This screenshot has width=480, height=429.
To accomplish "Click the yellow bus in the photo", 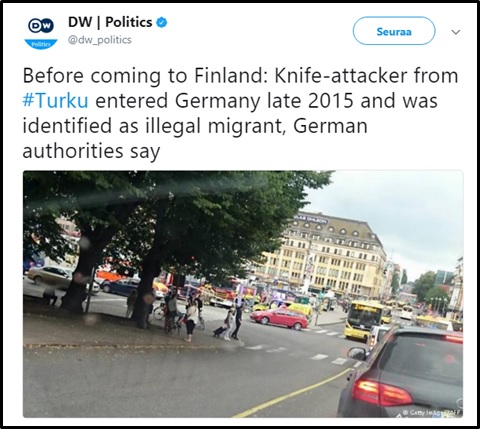I will [x=366, y=319].
